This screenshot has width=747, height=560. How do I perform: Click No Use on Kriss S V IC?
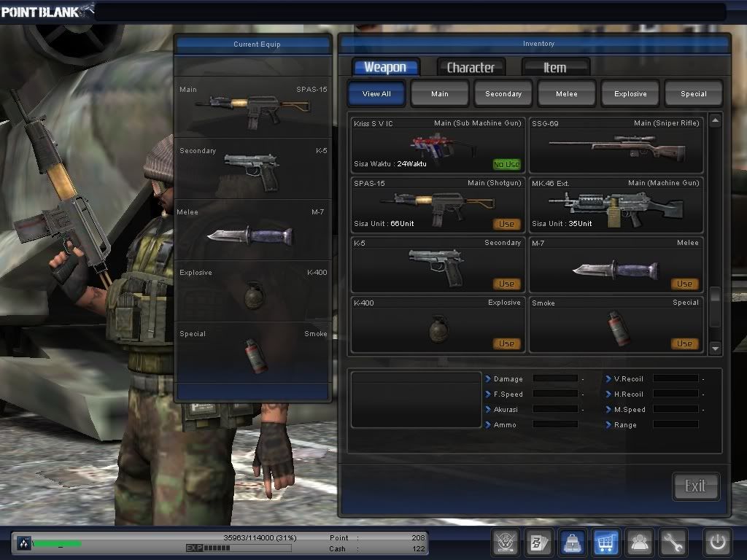(x=506, y=164)
